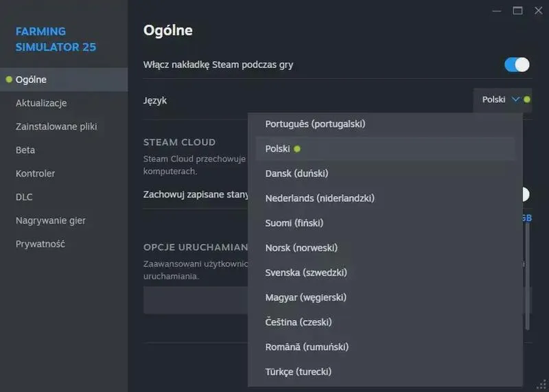Click the Język label text
The height and width of the screenshot is (392, 549).
155,101
